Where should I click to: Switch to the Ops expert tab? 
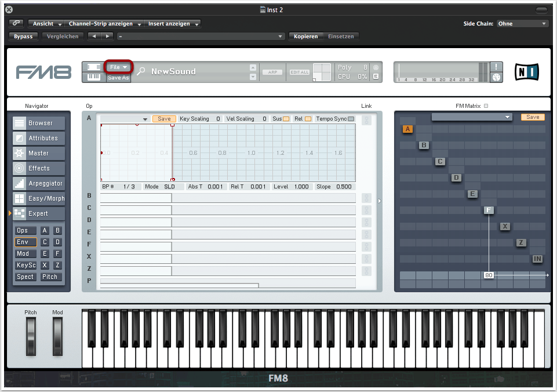pos(26,231)
